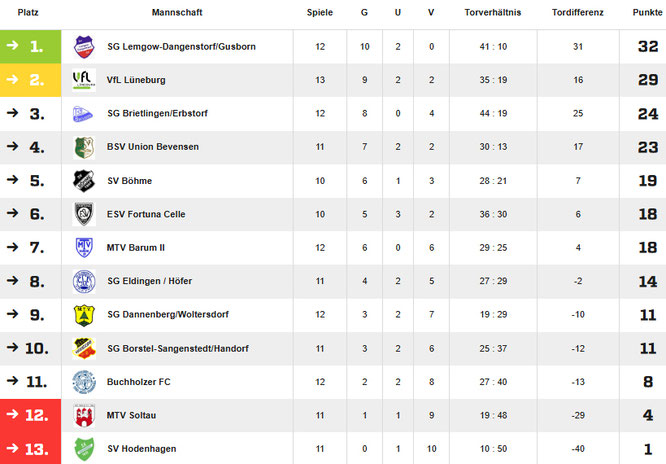This screenshot has height=464, width=666.
Task: Click the yellow second place rank cell
Action: [30, 80]
